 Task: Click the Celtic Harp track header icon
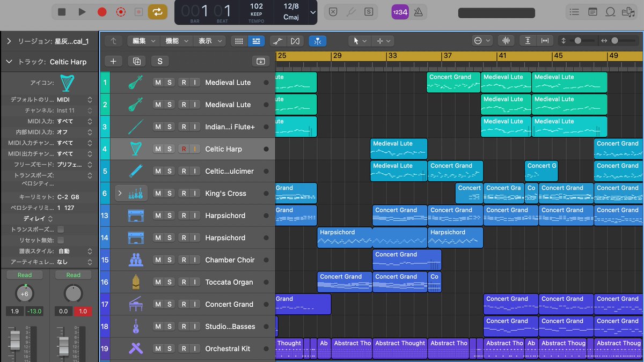[x=135, y=149]
